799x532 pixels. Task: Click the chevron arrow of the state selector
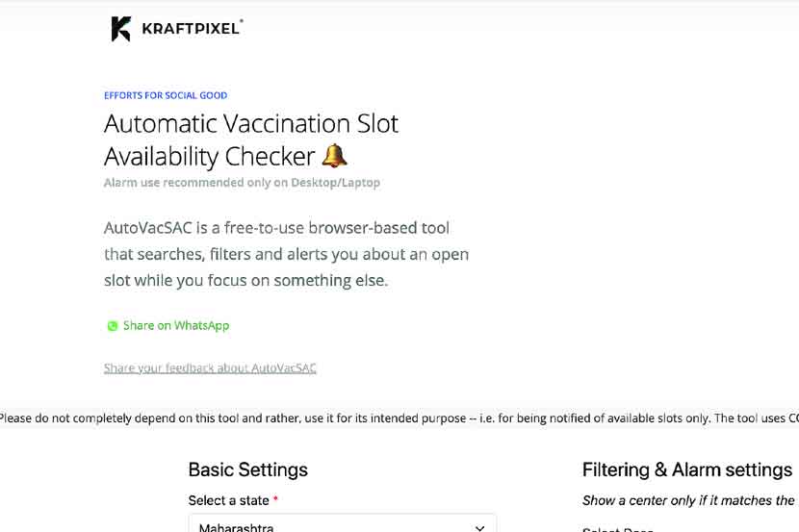pos(479,527)
